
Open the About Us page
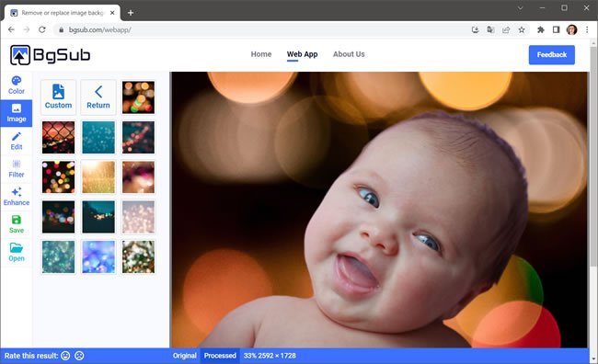pyautogui.click(x=349, y=54)
